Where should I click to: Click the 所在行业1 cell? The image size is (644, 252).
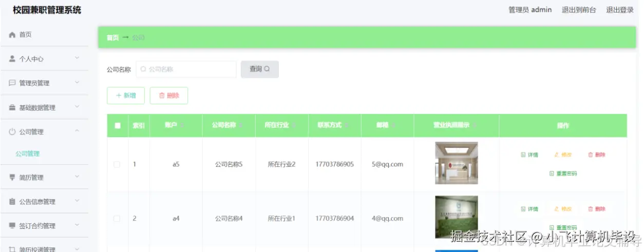click(x=281, y=218)
